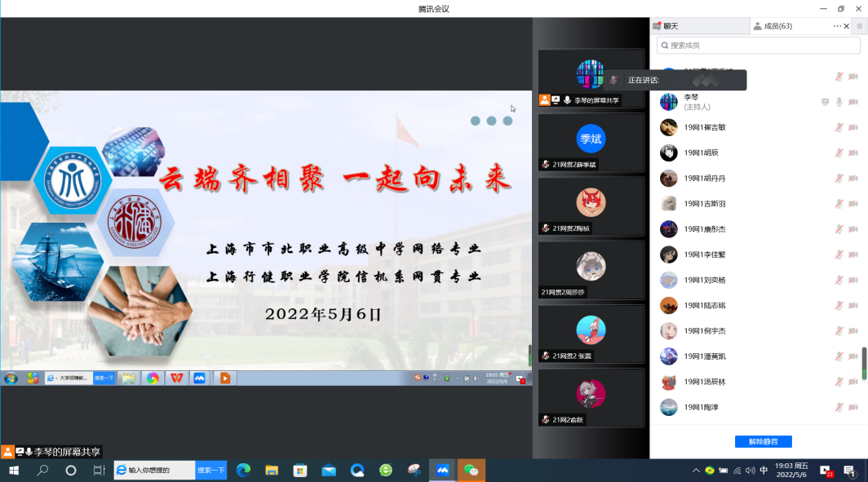Click the 搜索成员 search field
Image resolution: width=868 pixels, height=482 pixels.
759,45
